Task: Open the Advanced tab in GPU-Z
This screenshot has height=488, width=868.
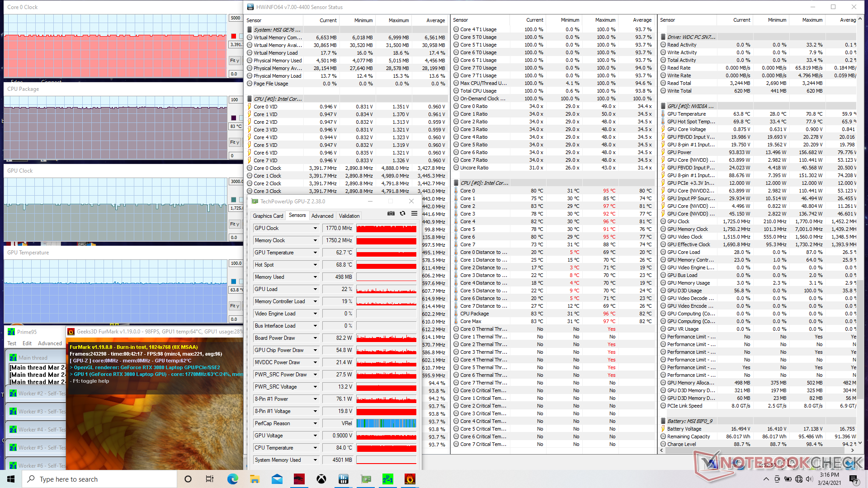Action: tap(322, 216)
